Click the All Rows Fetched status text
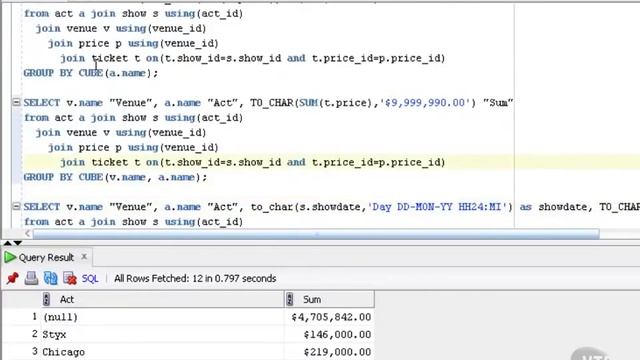This screenshot has height=360, width=640. [x=195, y=279]
